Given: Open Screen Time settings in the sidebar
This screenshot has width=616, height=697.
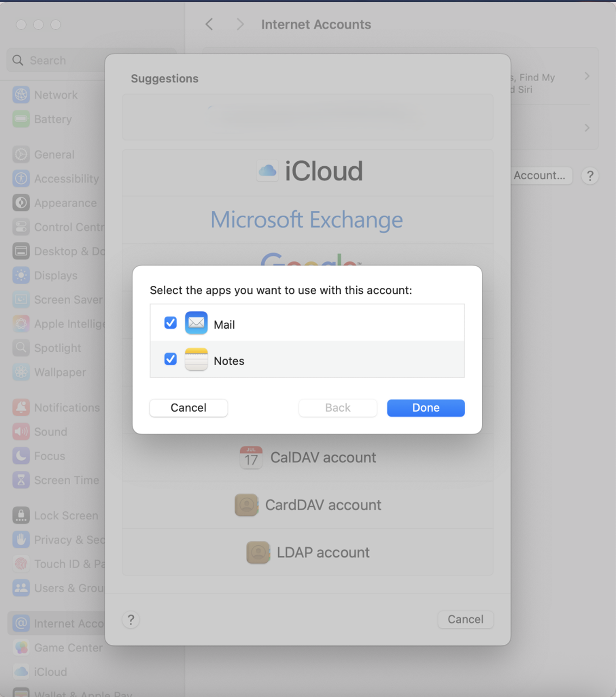Looking at the screenshot, I should pyautogui.click(x=56, y=480).
